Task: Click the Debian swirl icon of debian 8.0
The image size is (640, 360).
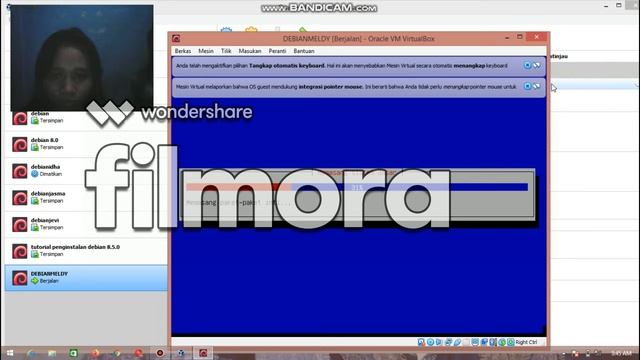Action: [20, 144]
